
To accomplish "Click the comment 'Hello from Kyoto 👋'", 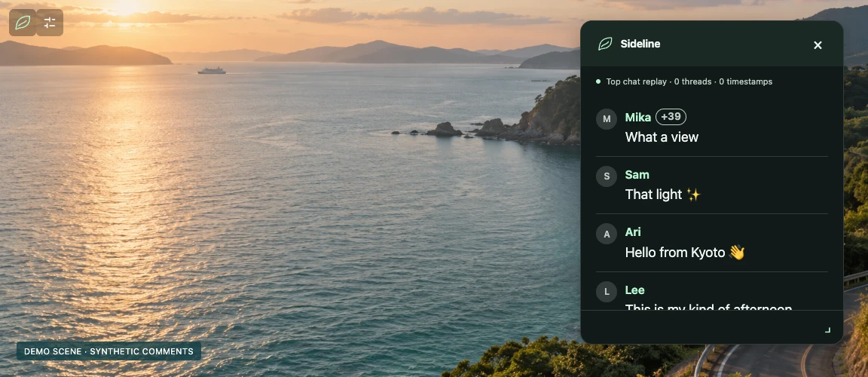I will [685, 253].
